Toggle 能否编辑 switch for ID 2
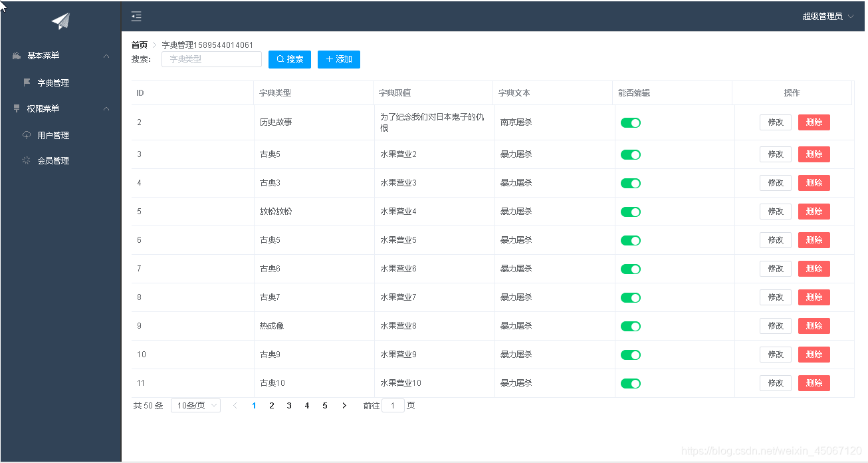Screen dimensions: 868x463 point(631,122)
